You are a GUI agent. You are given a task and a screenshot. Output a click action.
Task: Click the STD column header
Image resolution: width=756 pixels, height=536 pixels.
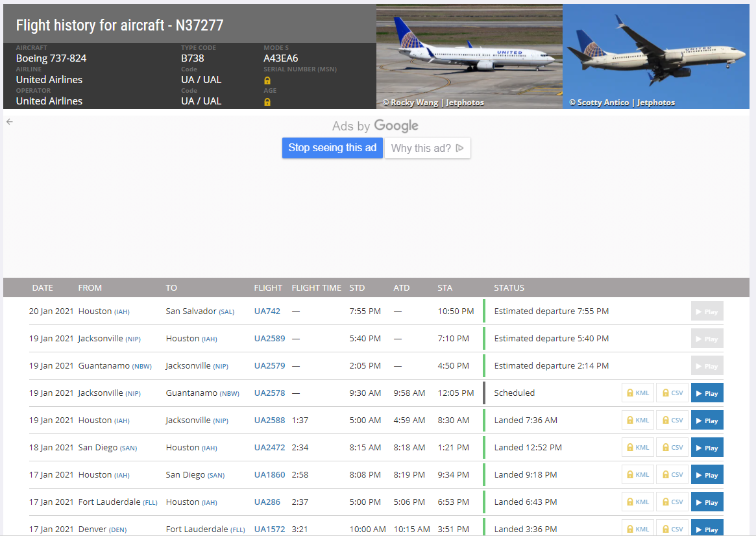click(x=357, y=287)
